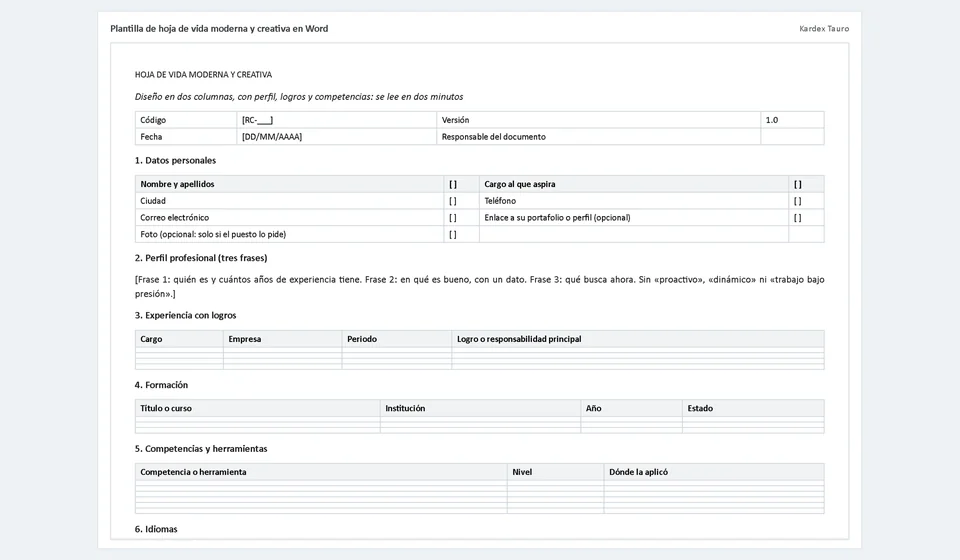The height and width of the screenshot is (560, 960).
Task: Click the heading '3. Experiencia con logros'
Action: (x=186, y=315)
